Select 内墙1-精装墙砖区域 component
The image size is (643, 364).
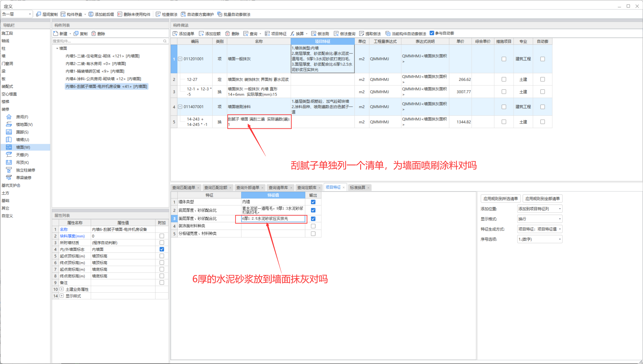pos(95,71)
